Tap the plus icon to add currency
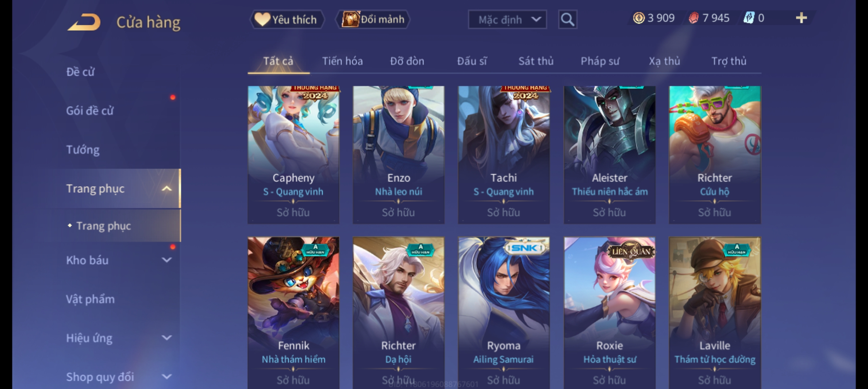 801,18
